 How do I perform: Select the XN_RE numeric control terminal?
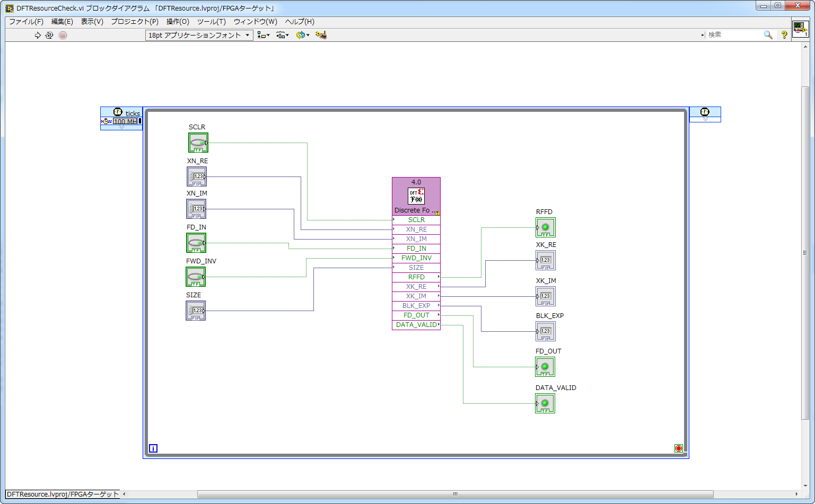(x=197, y=176)
